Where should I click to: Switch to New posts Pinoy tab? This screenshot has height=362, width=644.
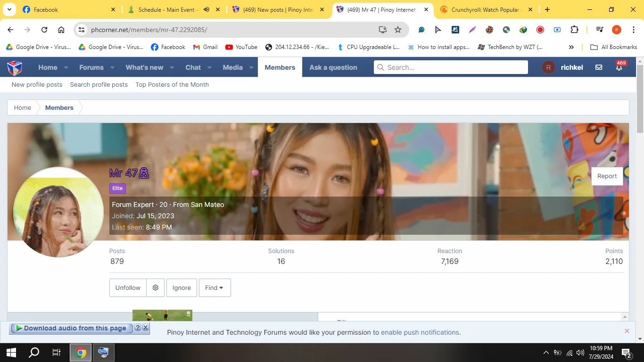pos(278,9)
